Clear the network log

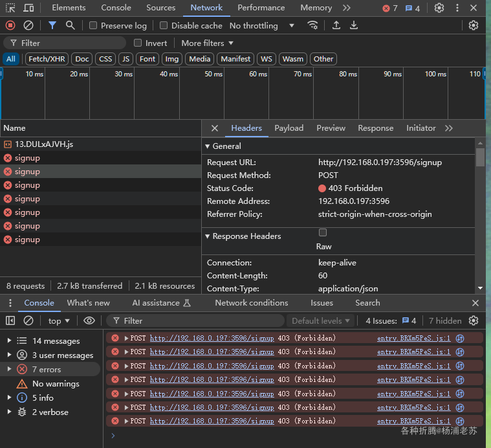[x=28, y=25]
